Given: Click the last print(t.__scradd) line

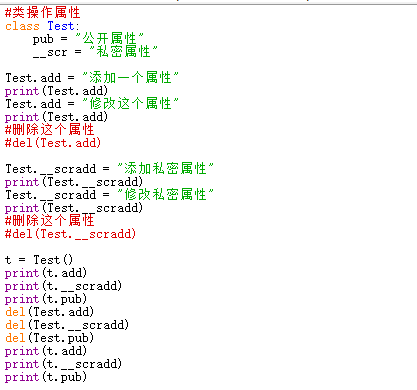Looking at the screenshot, I should coord(63,364).
